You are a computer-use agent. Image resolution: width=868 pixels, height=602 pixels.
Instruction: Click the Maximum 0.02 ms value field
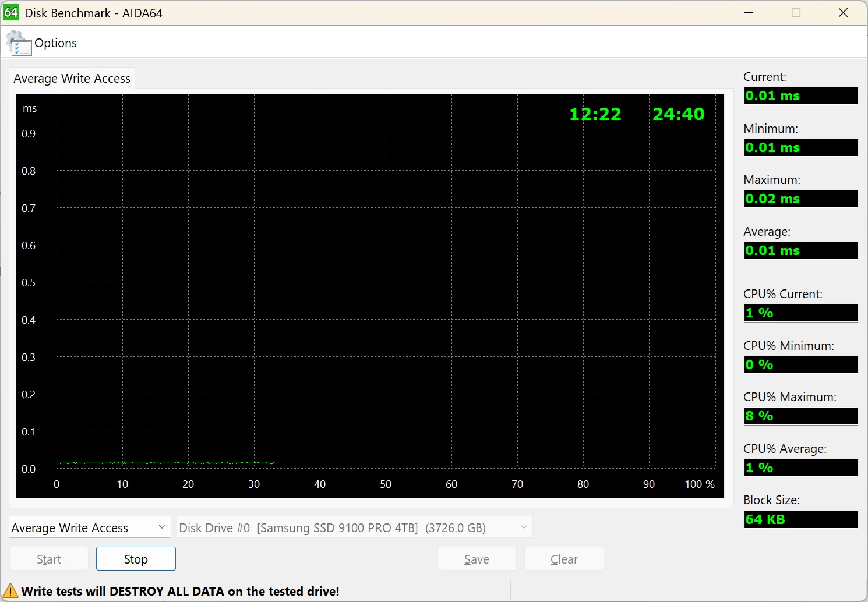click(x=800, y=199)
